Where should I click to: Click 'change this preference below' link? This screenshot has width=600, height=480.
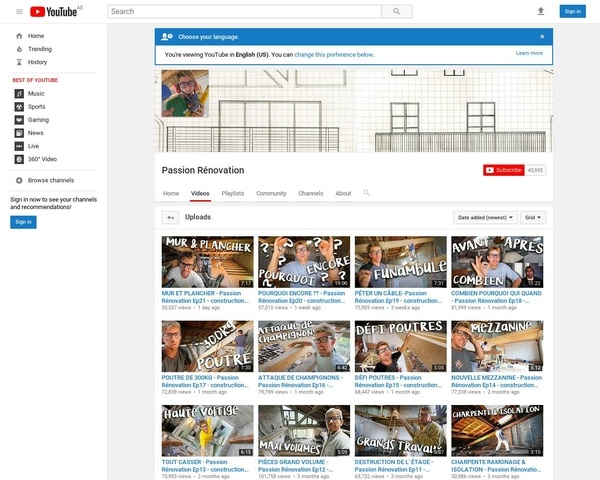334,55
